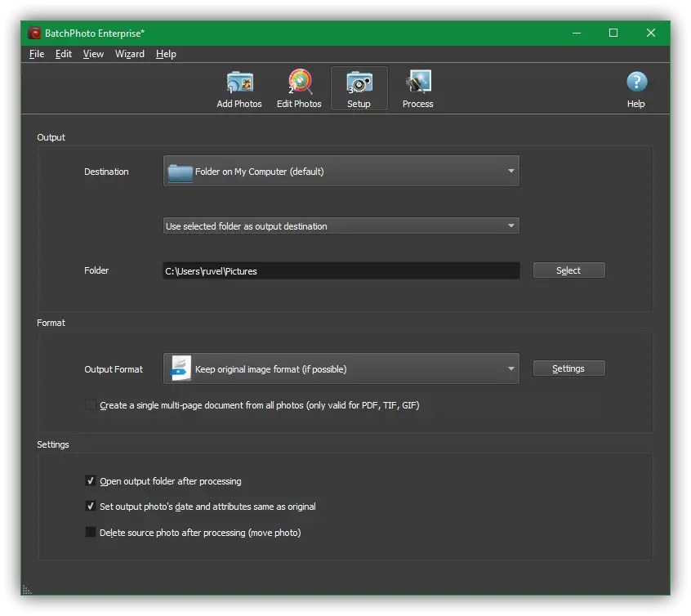Viewport: 691px width, 616px height.
Task: Click the document icon in Output Format
Action: (x=180, y=368)
